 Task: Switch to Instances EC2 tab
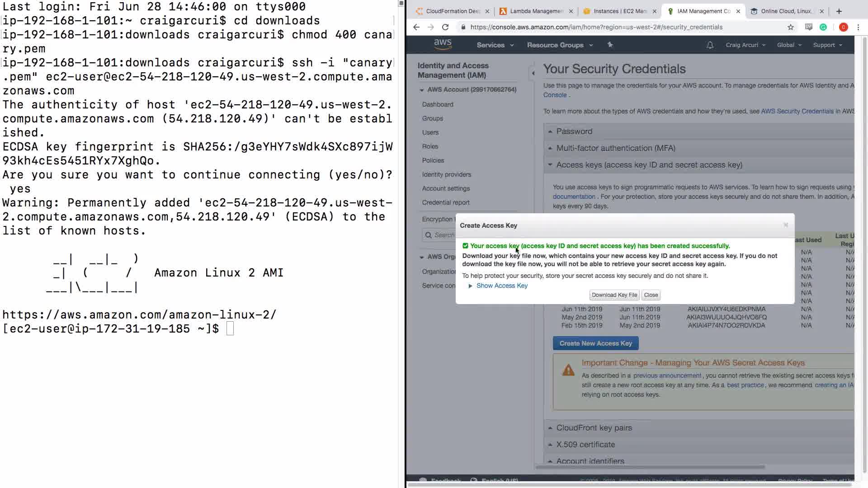[x=619, y=11]
